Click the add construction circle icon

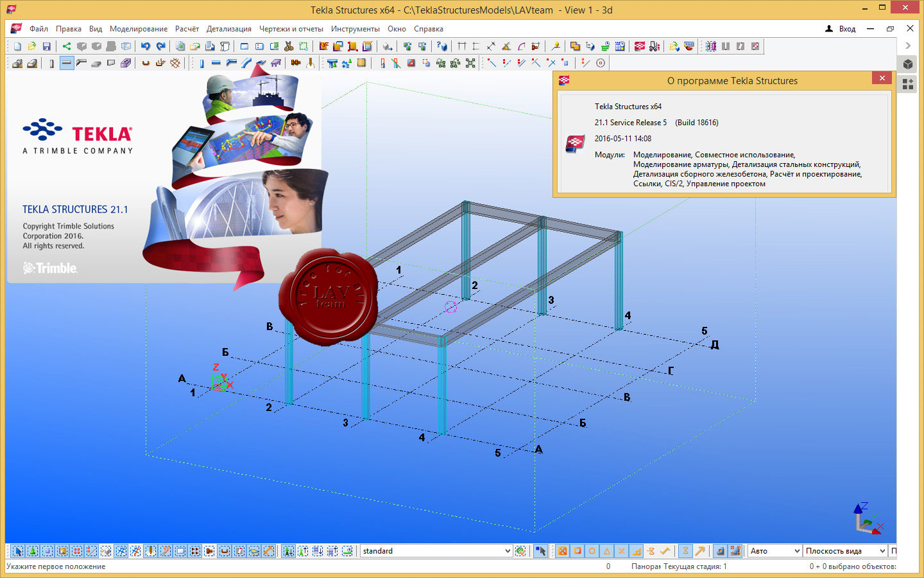click(x=601, y=63)
